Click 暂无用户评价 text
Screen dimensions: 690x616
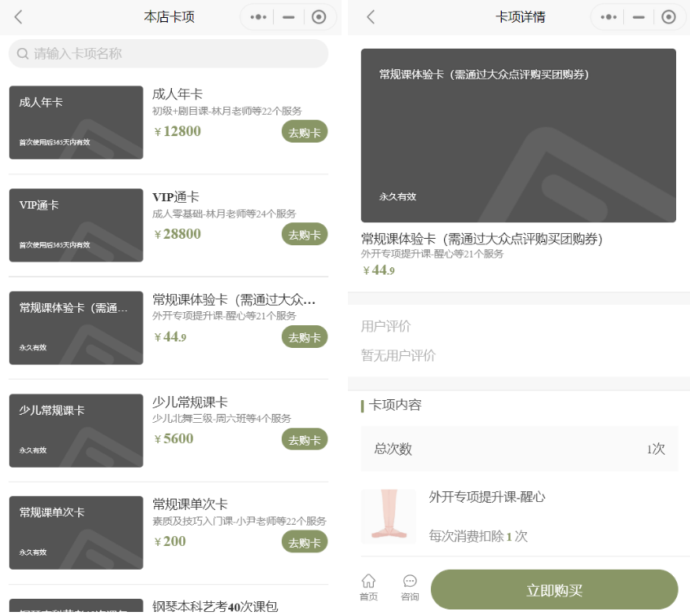(x=398, y=355)
